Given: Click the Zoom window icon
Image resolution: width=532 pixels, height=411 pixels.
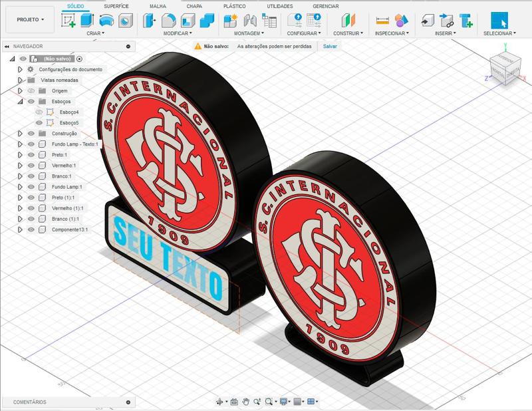Looking at the screenshot, I should (x=257, y=402).
